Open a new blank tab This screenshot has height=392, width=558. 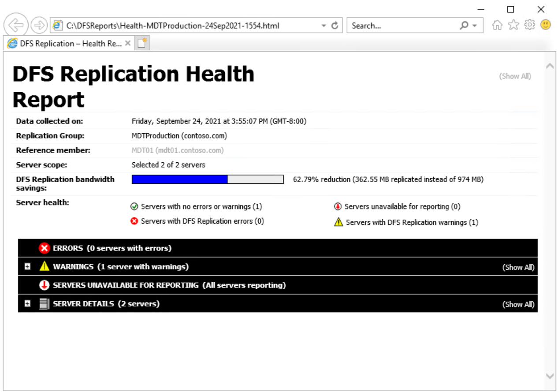coord(142,43)
